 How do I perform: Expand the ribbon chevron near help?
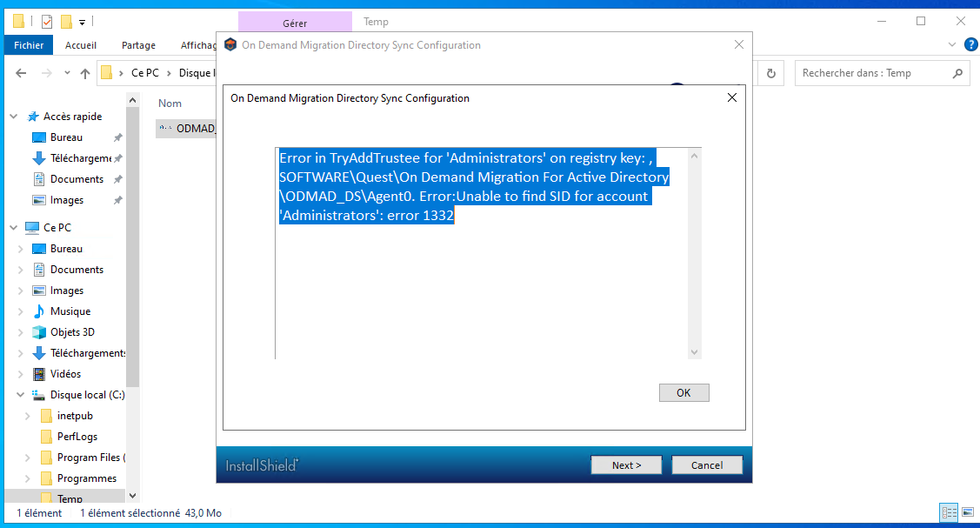coord(952,44)
